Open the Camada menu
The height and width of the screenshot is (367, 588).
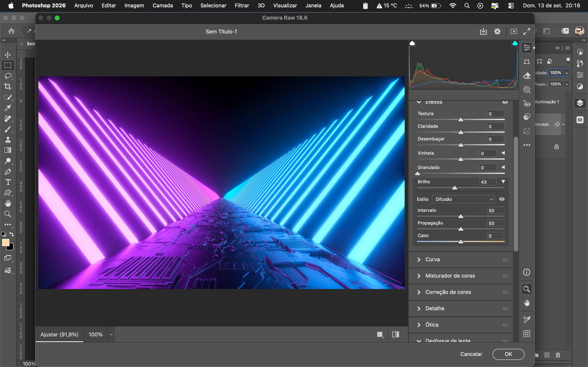coord(163,5)
